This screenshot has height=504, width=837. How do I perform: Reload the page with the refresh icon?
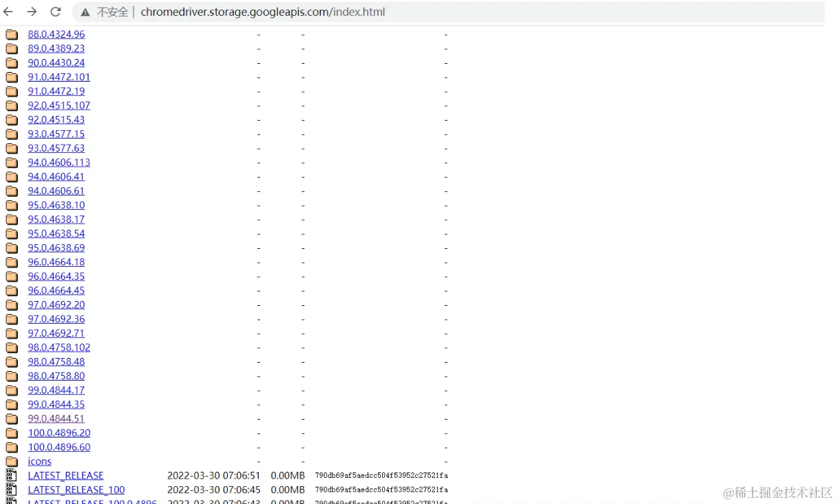click(56, 12)
